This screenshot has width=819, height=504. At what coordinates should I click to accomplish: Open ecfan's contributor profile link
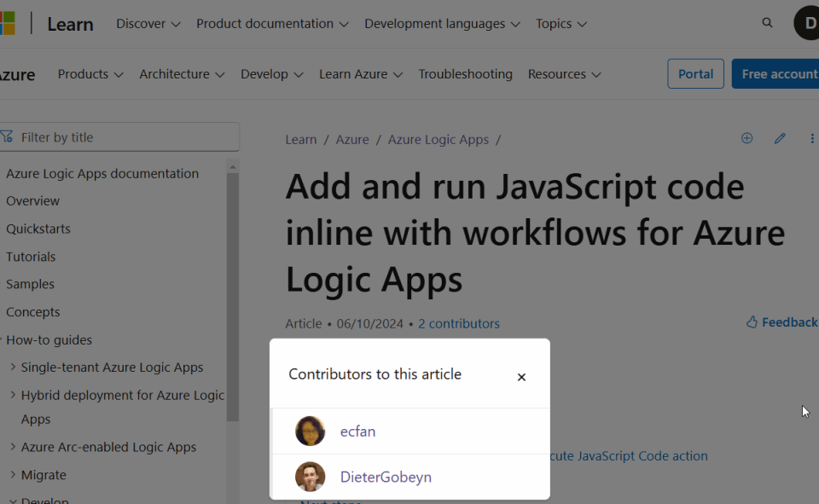click(x=357, y=432)
